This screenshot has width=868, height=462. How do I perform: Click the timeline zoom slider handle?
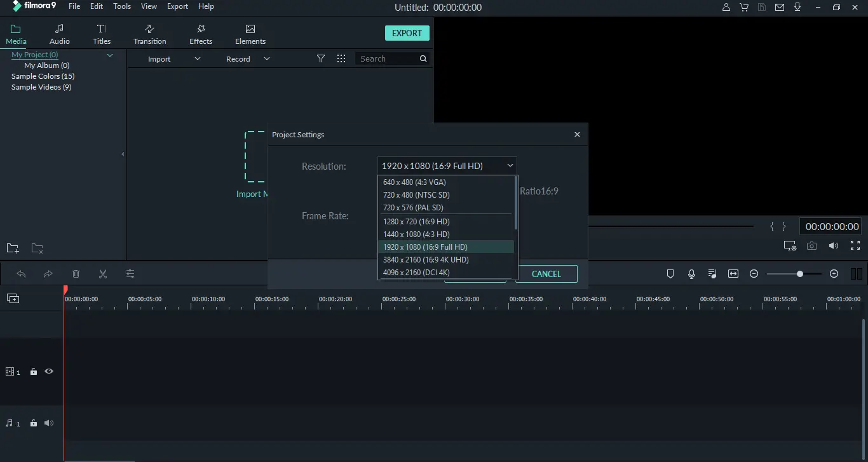click(x=800, y=274)
